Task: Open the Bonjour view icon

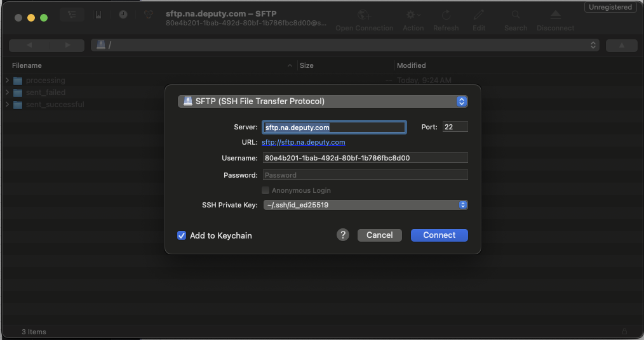Action: coord(148,15)
